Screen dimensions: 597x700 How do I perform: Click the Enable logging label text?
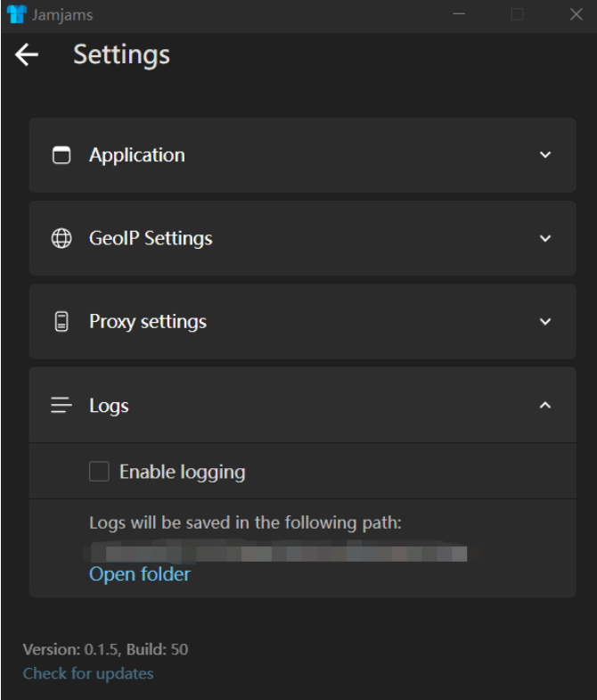click(182, 472)
